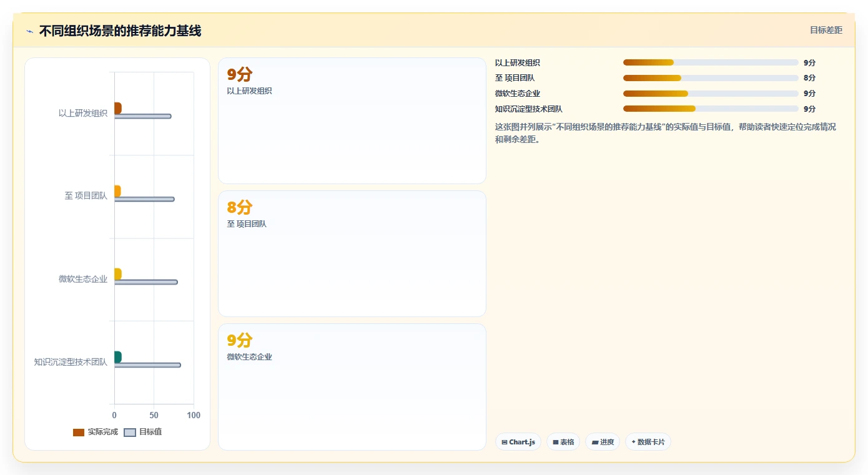The width and height of the screenshot is (868, 475).
Task: Click the chart axis label 微软生态企业
Action: 83,279
